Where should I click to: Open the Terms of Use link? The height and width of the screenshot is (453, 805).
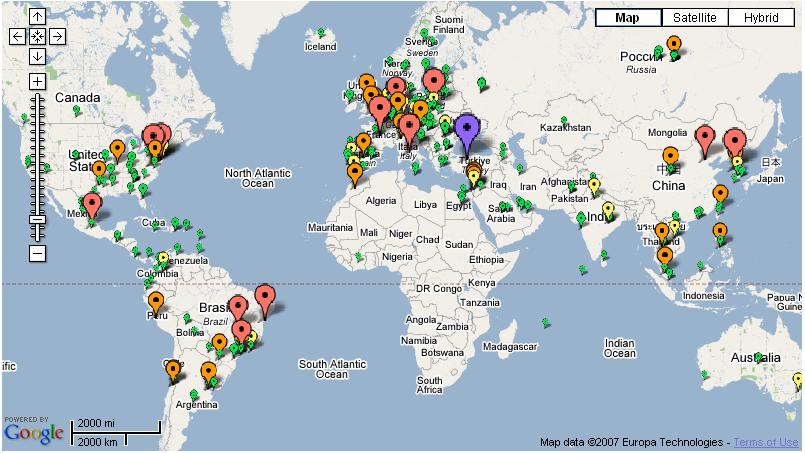[x=767, y=442]
